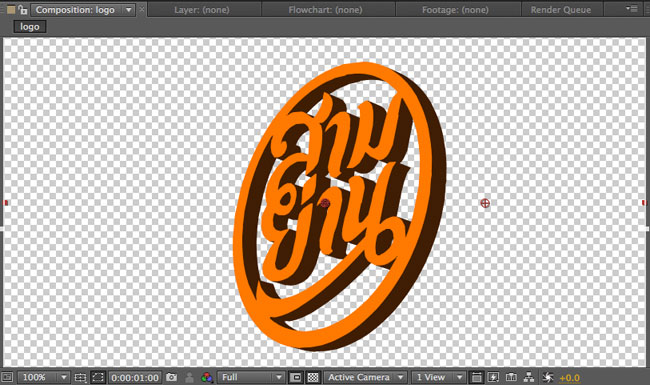Open the 100% magnification dropdown
The image size is (650, 385).
point(43,377)
